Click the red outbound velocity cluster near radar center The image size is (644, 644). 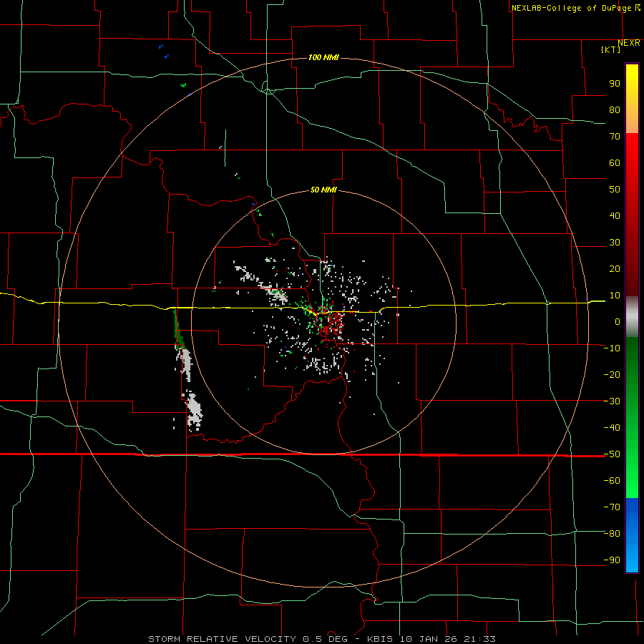point(333,324)
